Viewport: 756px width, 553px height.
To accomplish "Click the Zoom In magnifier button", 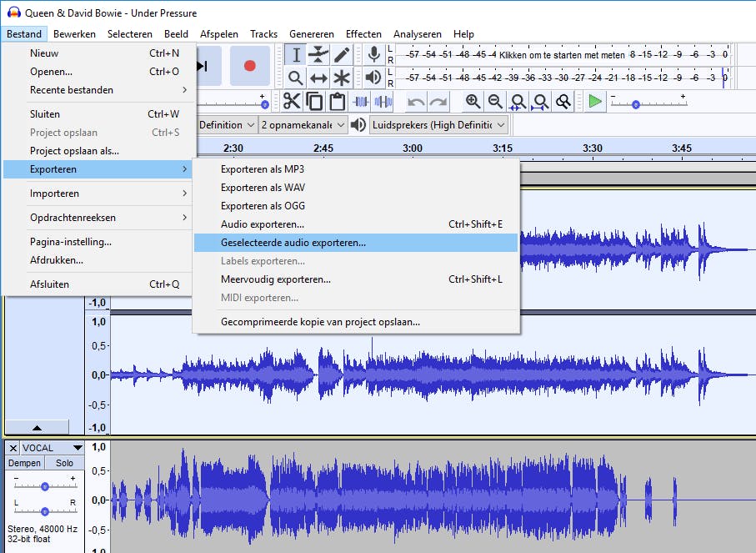I will pos(473,102).
